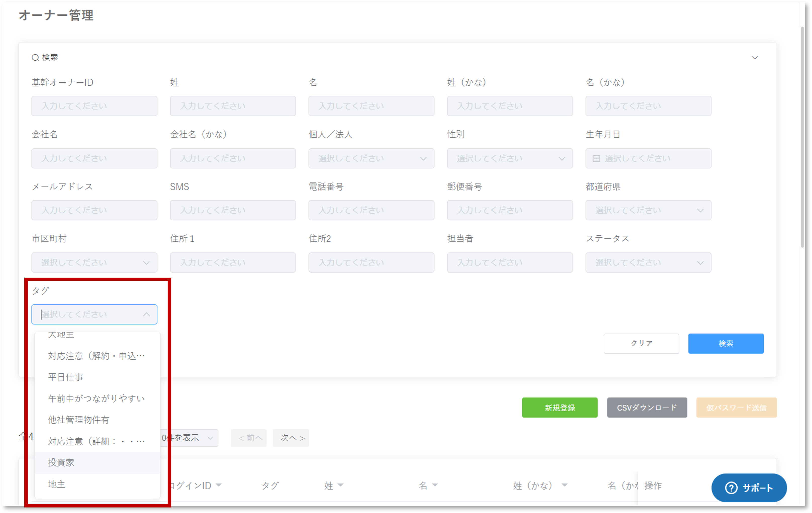Click the sort arrow beside 姓 column header
Screen dimensions: 812x513
click(341, 485)
